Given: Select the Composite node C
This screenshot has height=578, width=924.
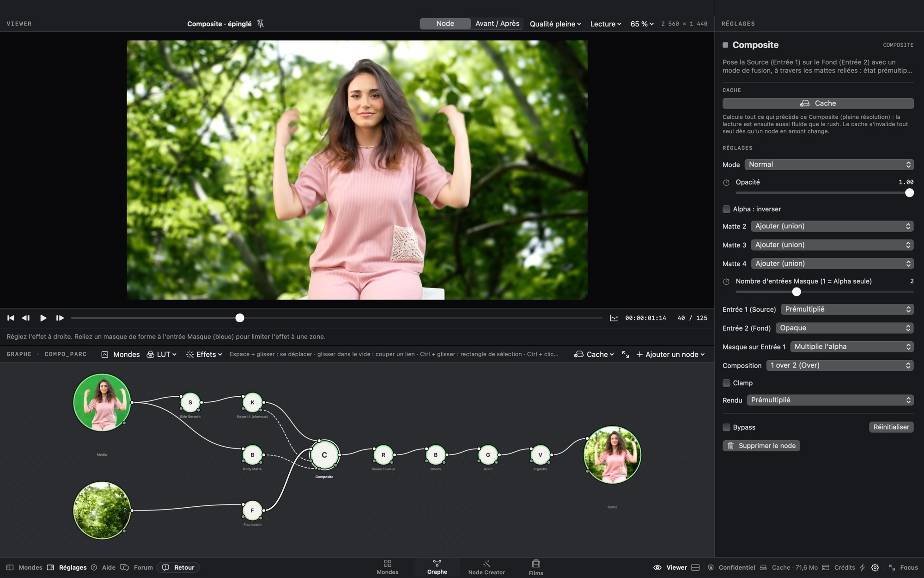Looking at the screenshot, I should pos(324,455).
